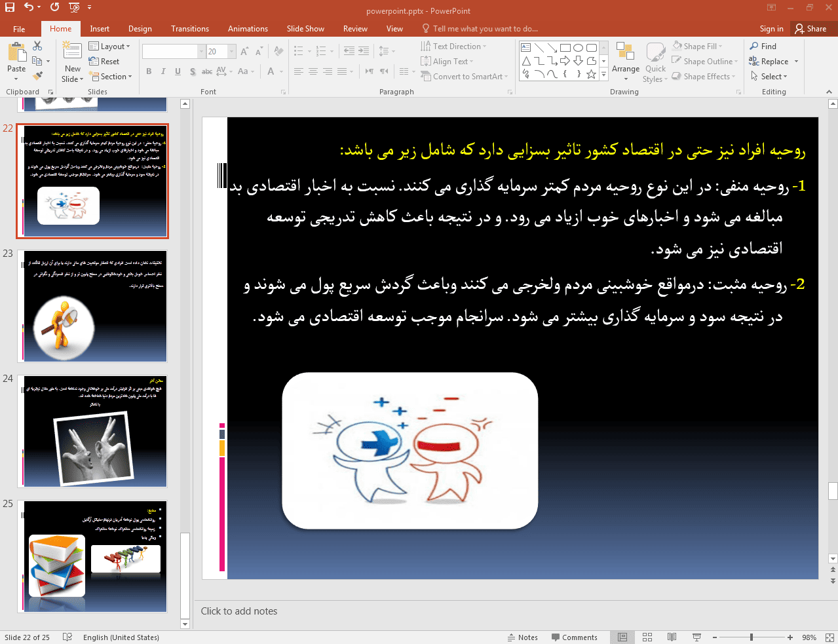Click Find in Editing group
The width and height of the screenshot is (838, 644).
tap(763, 47)
